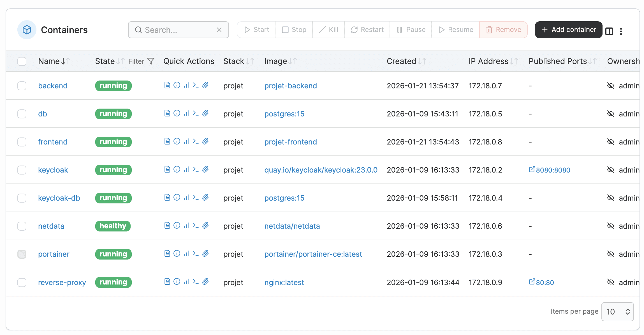Open three-dot table options menu
The width and height of the screenshot is (644, 335).
621,31
